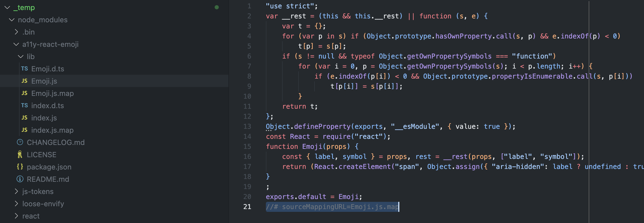Click the JS icon of Emoji.js
Screen dimensions: 644x223
25,81
